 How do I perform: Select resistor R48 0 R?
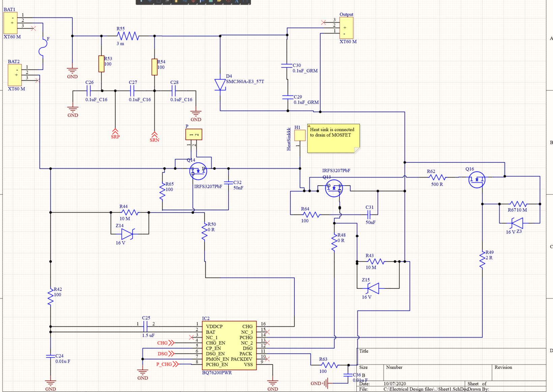click(x=334, y=242)
